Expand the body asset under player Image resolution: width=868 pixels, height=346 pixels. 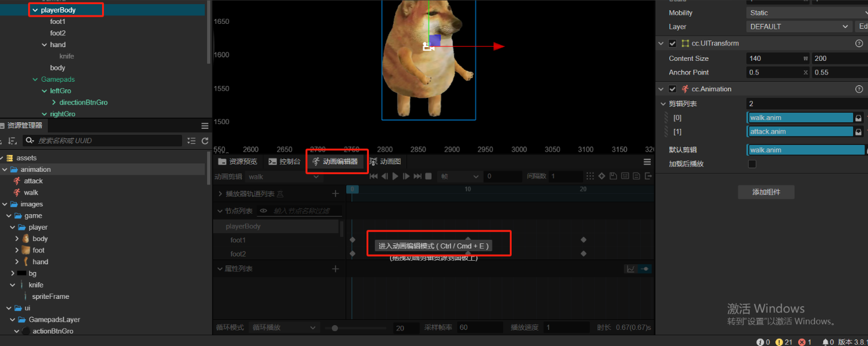(17, 239)
